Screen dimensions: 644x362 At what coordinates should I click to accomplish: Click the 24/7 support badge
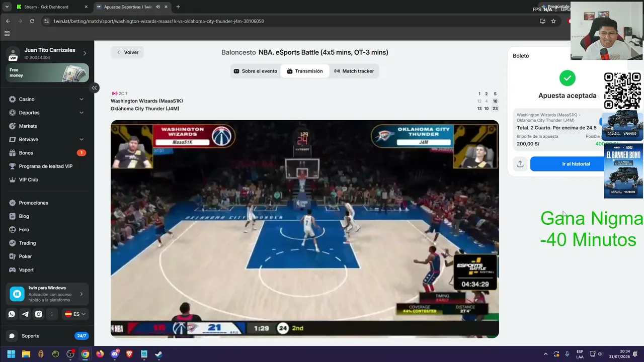click(x=81, y=336)
